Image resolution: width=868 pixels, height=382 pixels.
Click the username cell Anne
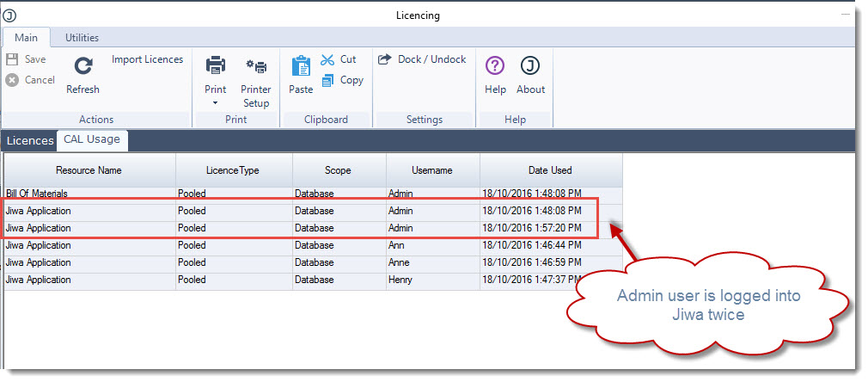pyautogui.click(x=433, y=262)
